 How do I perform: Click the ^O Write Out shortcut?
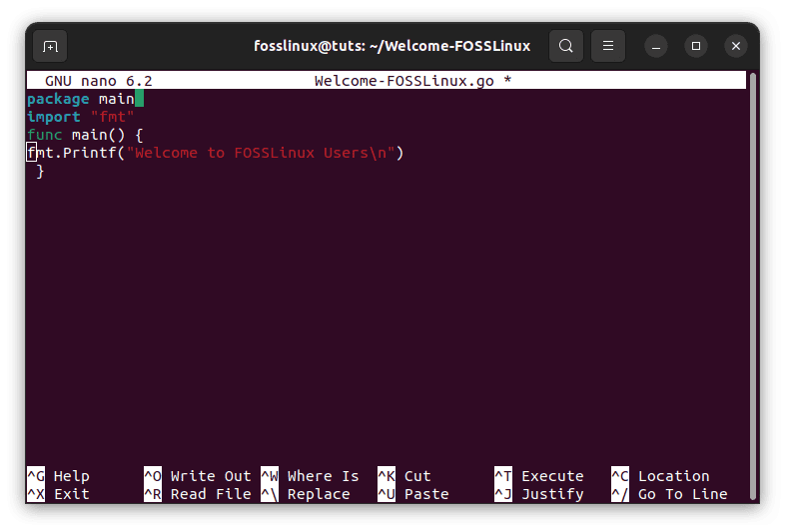pyautogui.click(x=198, y=476)
